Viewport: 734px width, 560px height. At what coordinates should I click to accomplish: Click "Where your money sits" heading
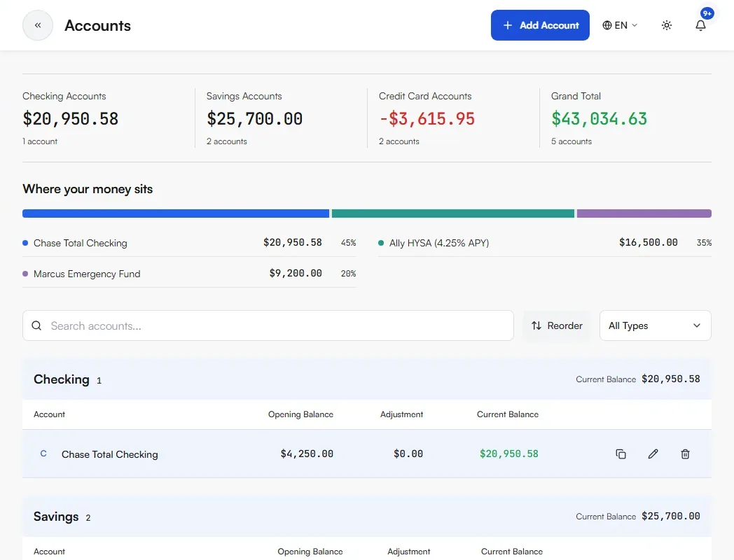(x=88, y=189)
